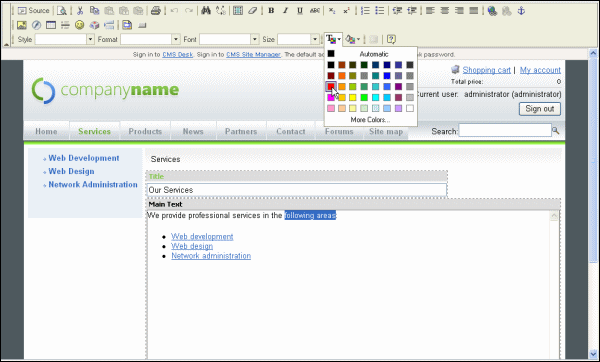Insert a bulleted list
Viewport: 600px width, 362px height.
click(380, 11)
